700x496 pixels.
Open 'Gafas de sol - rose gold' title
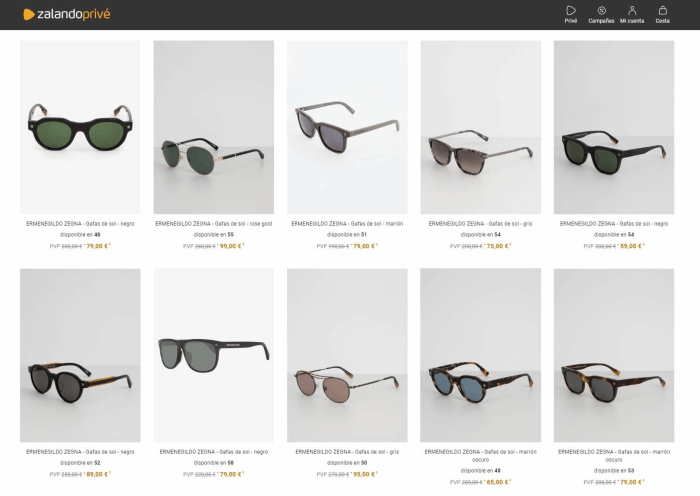point(214,224)
